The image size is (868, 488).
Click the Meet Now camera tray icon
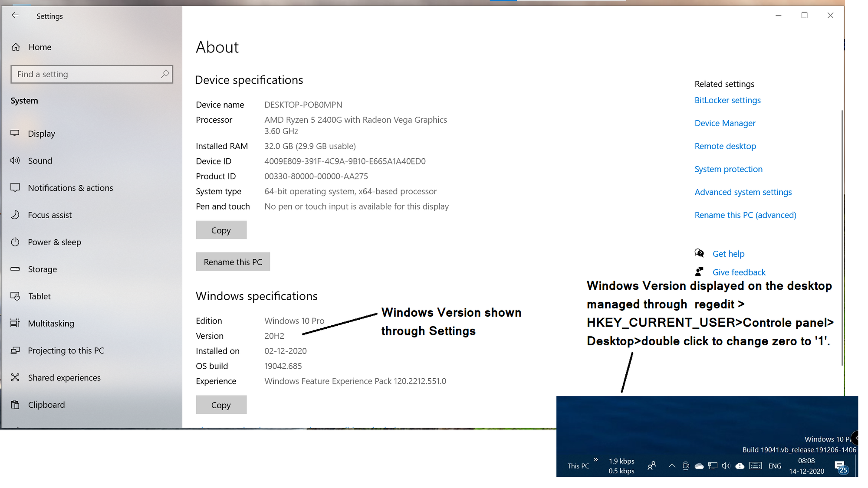click(x=686, y=466)
